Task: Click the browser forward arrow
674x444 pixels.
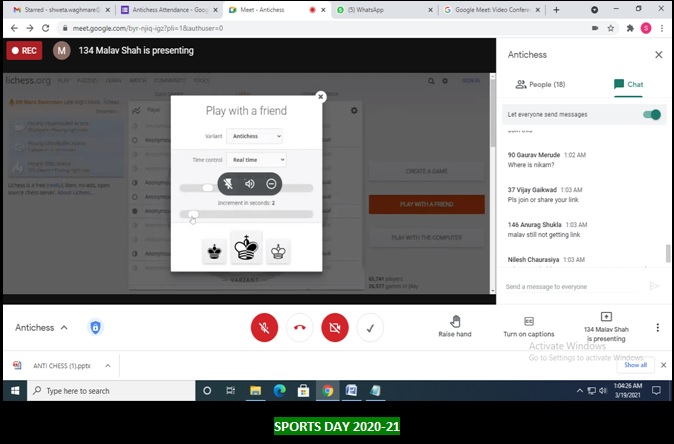Action: tap(30, 28)
